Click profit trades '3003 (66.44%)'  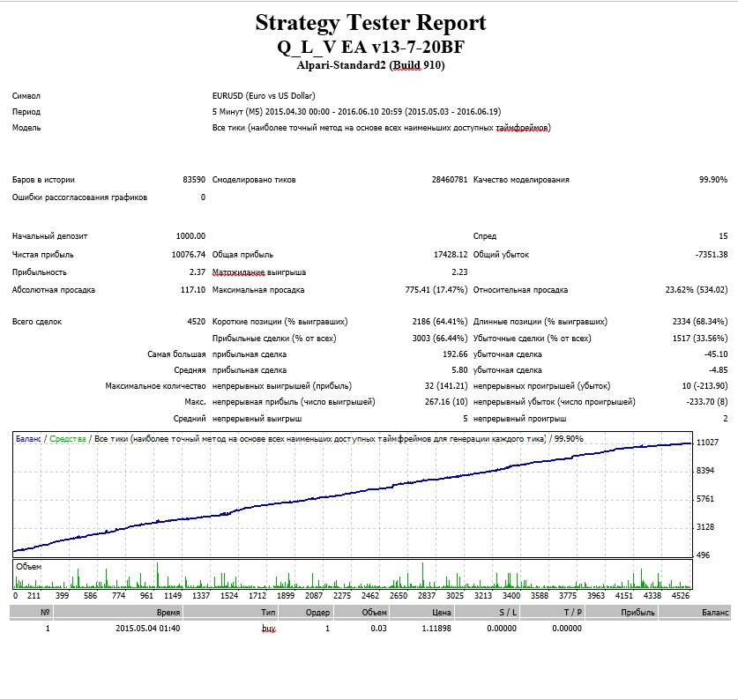click(440, 338)
